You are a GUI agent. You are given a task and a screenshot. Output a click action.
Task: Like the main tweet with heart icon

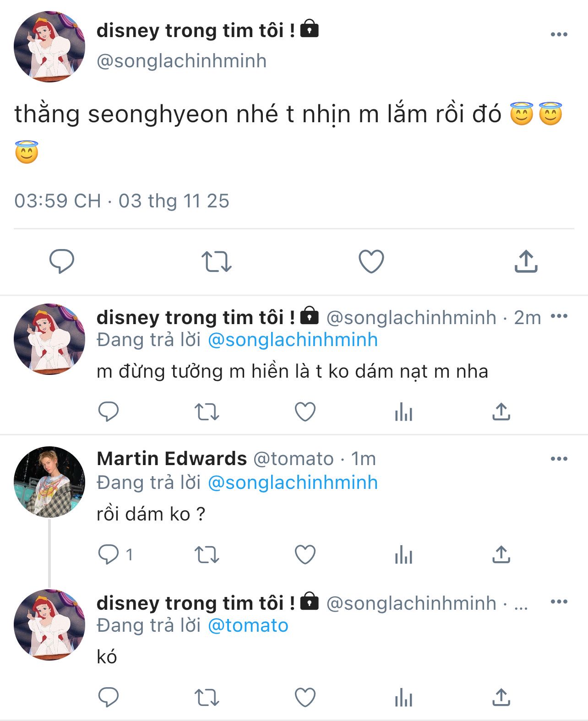pos(371,261)
